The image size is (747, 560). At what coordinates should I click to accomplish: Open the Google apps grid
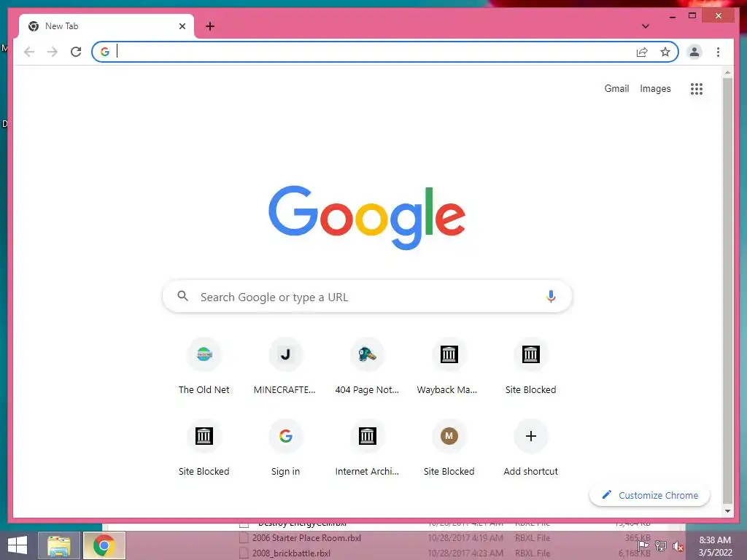tap(697, 88)
